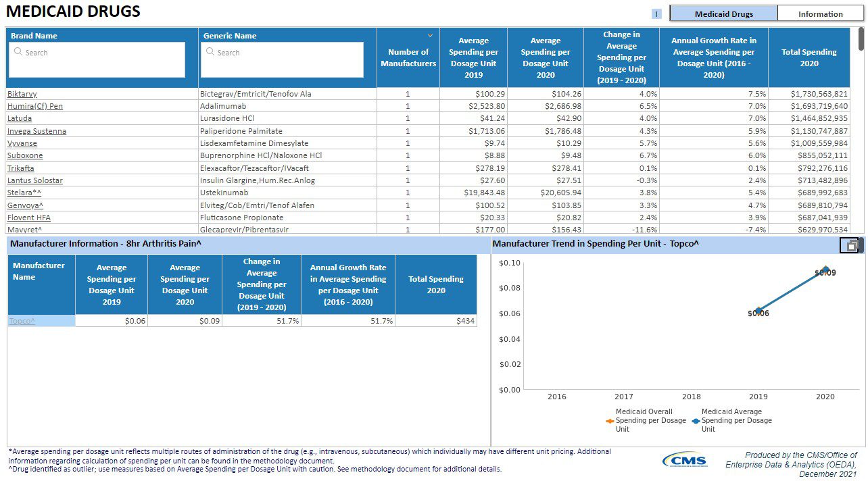This screenshot has width=868, height=481.
Task: Sort by Average Spending per Dosage Unit 2019
Action: 473,57
